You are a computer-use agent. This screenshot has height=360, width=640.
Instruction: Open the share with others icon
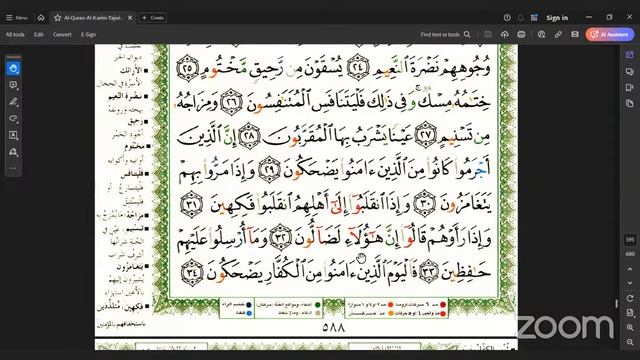click(x=541, y=35)
